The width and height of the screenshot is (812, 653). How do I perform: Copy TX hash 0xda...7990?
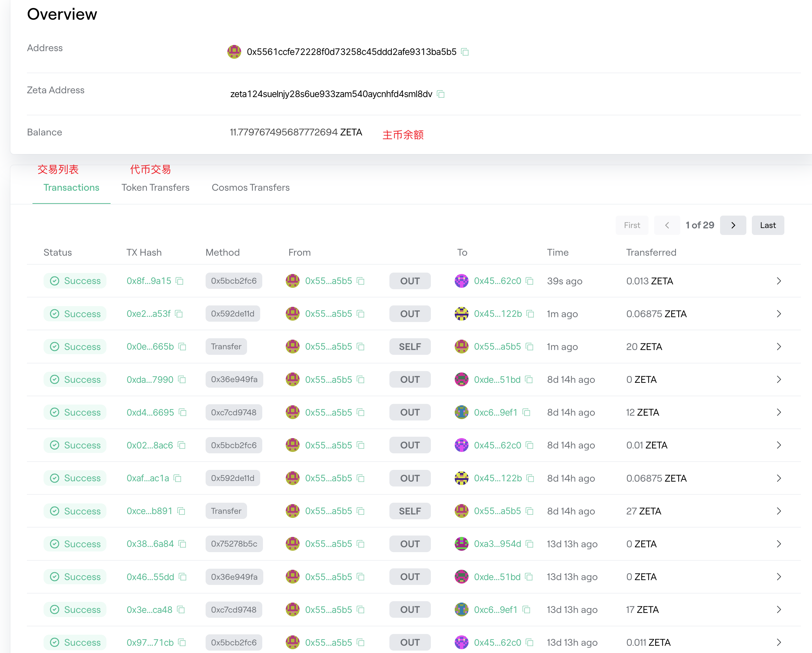(182, 380)
